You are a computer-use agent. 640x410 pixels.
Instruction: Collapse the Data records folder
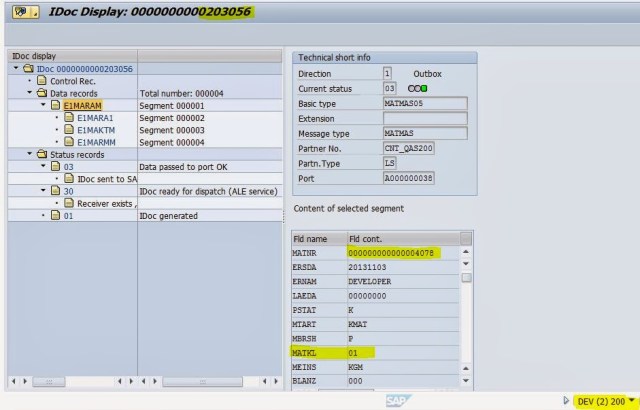tap(29, 93)
